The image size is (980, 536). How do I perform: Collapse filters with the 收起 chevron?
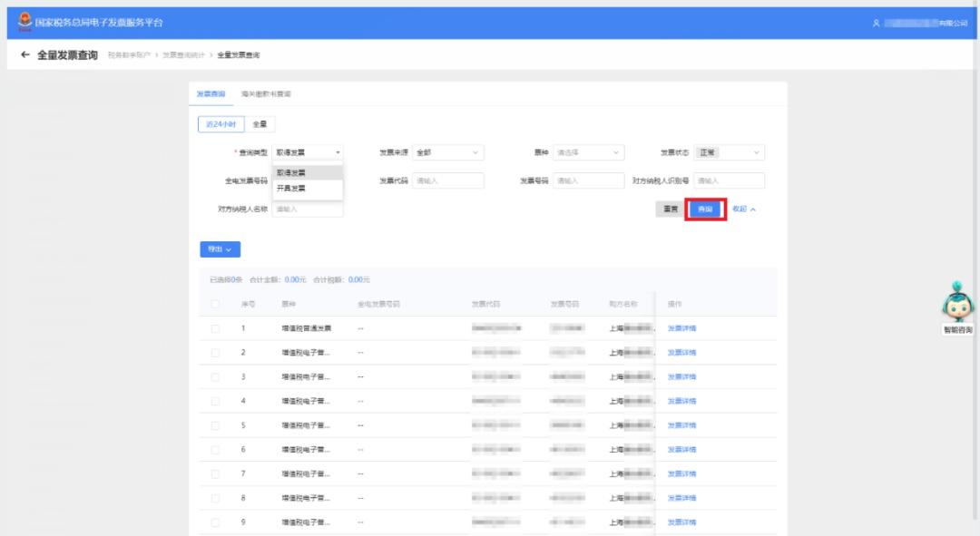753,210
